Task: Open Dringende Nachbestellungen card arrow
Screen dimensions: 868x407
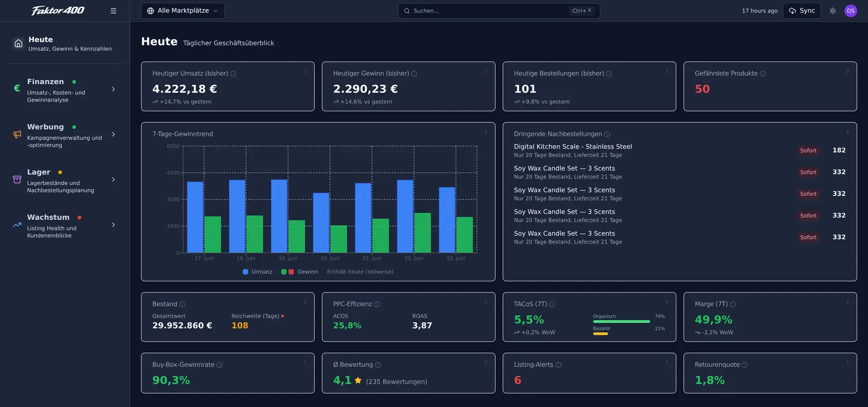Action: (848, 132)
